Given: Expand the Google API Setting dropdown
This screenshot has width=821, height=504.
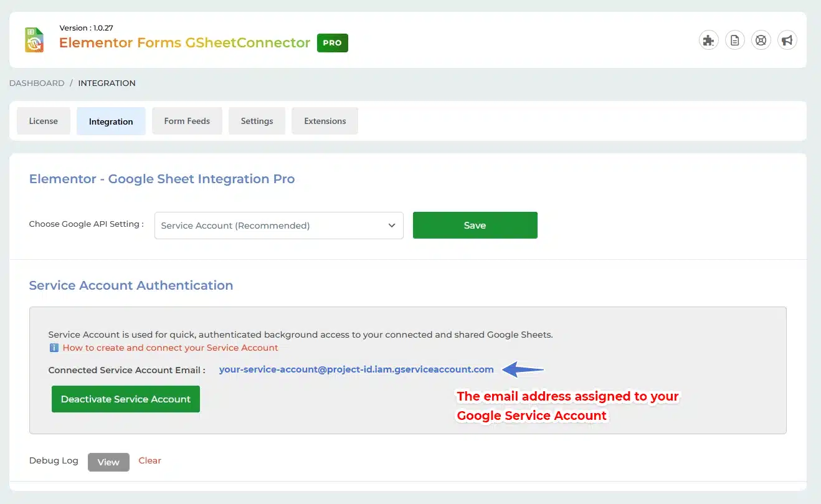Looking at the screenshot, I should [x=278, y=226].
